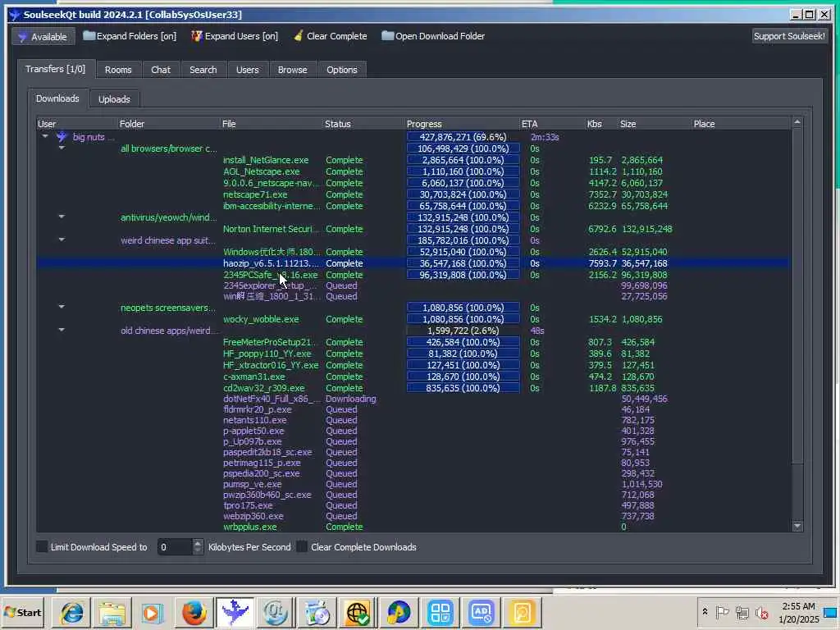Click Support Soulseek! button
The height and width of the screenshot is (630, 840).
click(x=789, y=36)
